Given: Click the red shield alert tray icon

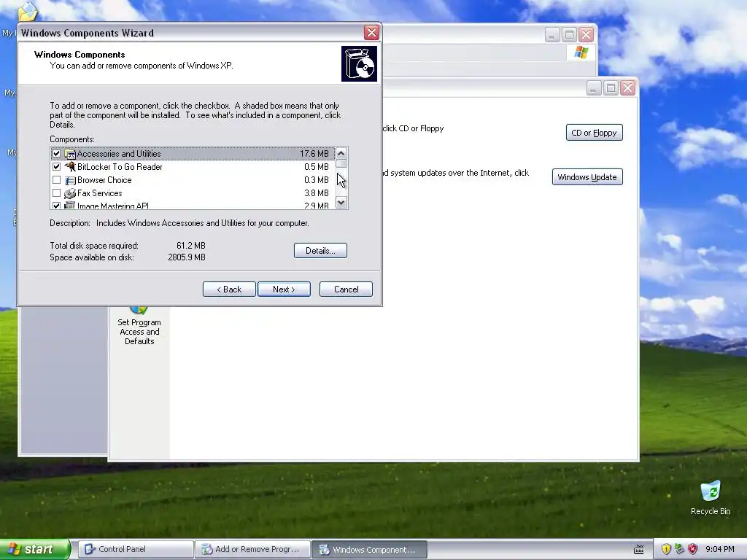Looking at the screenshot, I should [693, 549].
